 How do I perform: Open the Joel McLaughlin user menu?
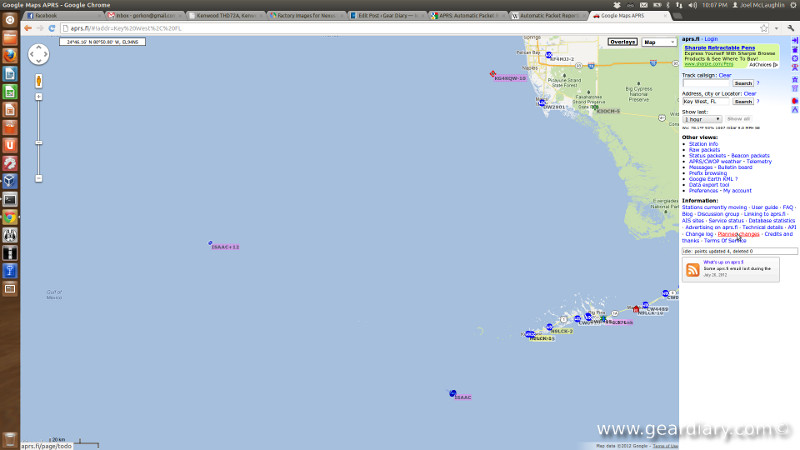click(x=758, y=5)
